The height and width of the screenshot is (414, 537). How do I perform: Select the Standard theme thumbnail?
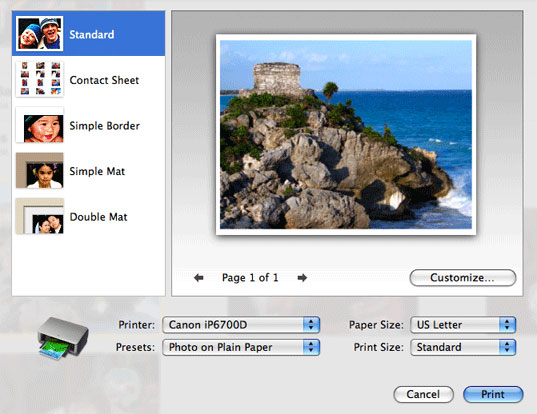tap(40, 34)
